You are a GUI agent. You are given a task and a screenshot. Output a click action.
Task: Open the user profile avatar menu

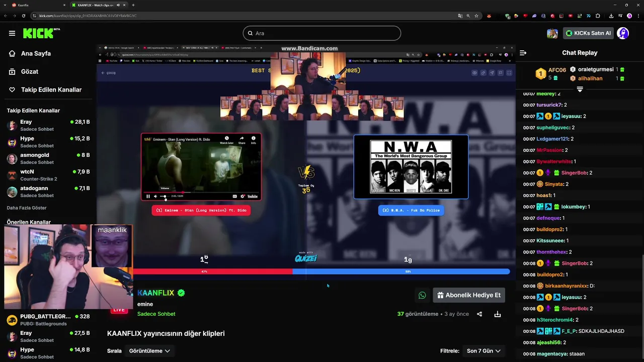(x=623, y=33)
